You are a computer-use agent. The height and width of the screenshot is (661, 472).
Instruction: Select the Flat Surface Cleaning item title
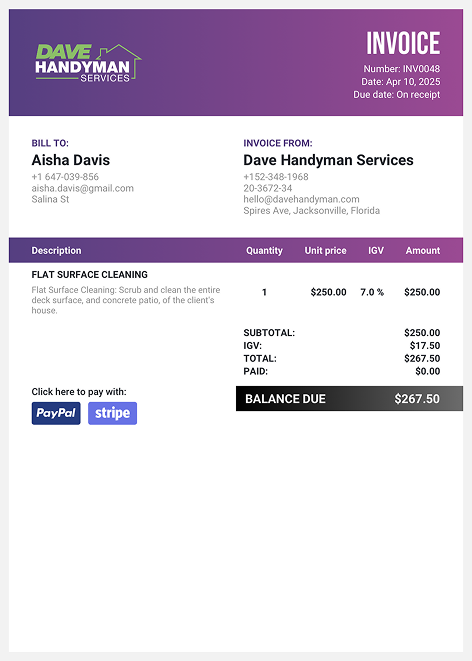[90, 275]
